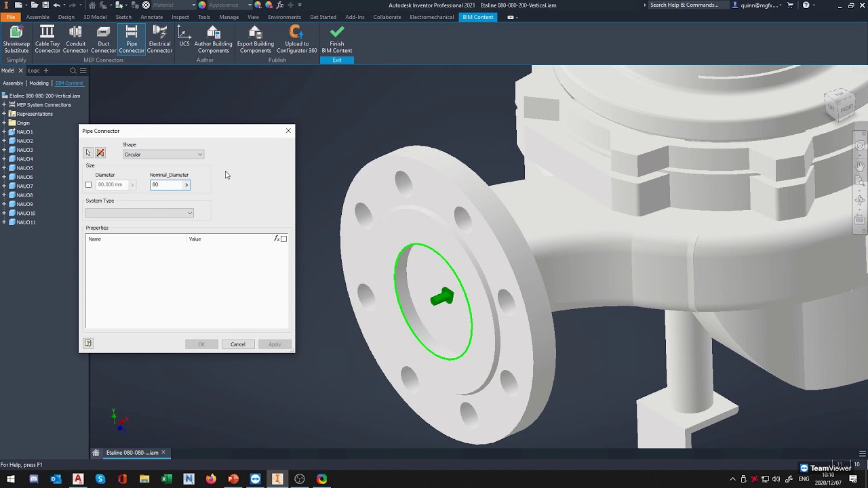
Task: Expand the MEP System Connections node
Action: coord(4,105)
